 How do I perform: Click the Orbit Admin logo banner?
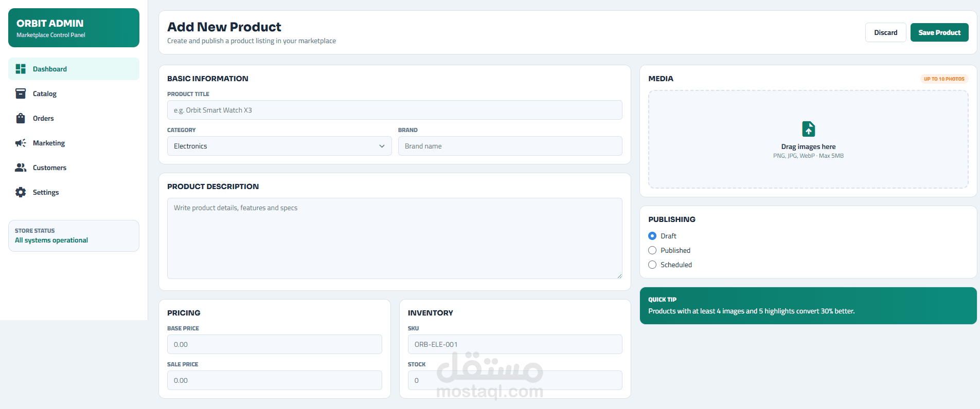point(74,28)
